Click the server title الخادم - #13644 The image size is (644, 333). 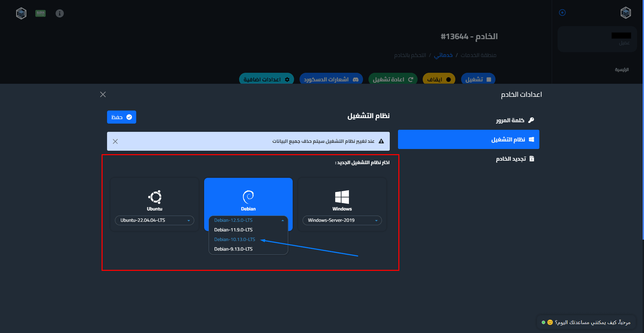pos(469,36)
